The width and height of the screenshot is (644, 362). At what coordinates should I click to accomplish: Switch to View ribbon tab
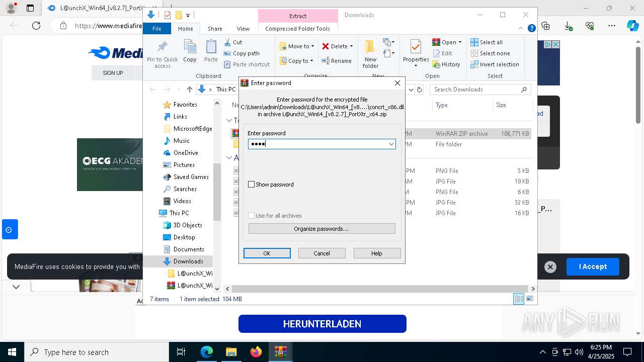coord(243,29)
